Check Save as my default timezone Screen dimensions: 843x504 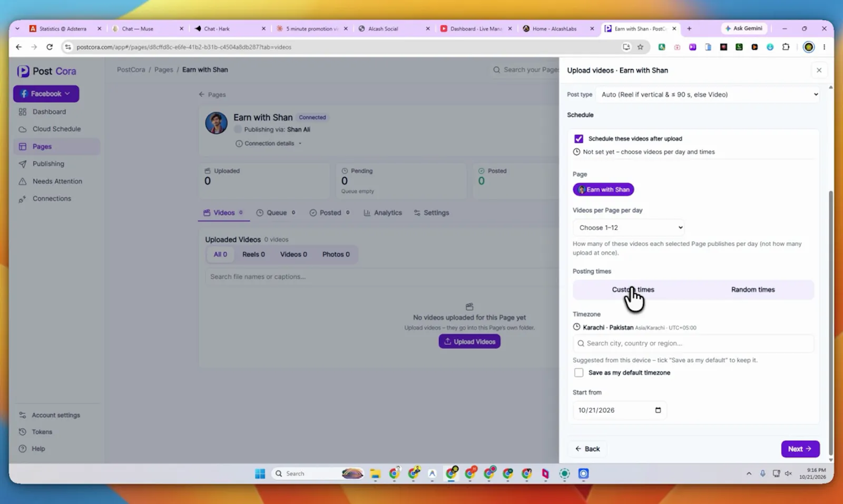[x=579, y=372]
